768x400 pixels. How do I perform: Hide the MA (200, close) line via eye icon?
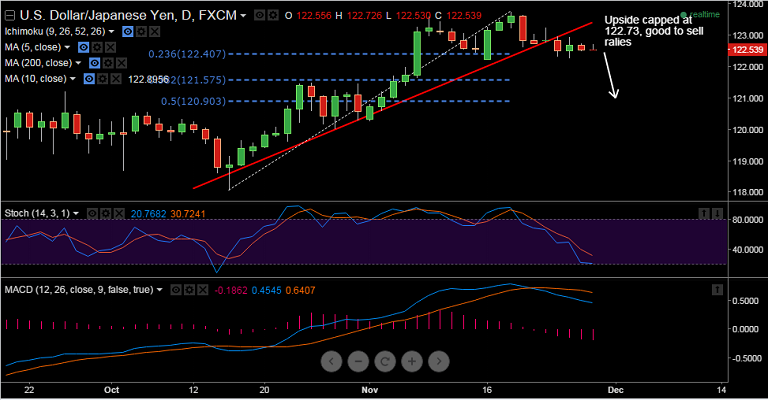95,63
